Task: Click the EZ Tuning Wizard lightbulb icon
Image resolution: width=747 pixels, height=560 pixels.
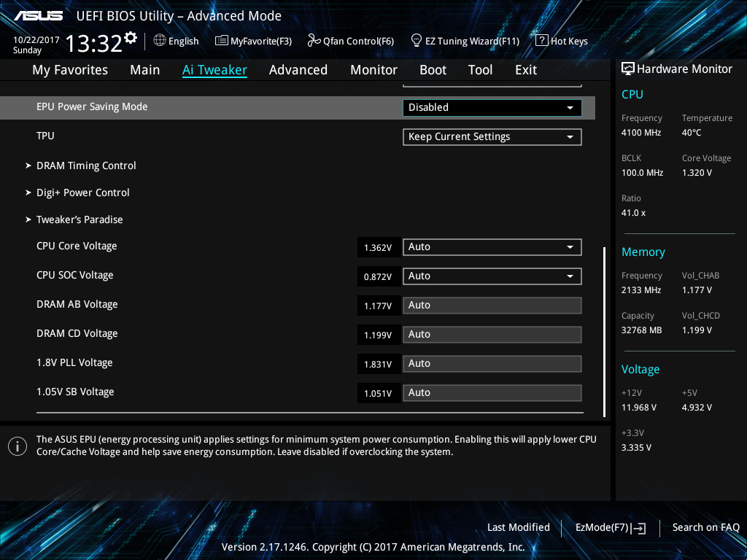Action: (x=417, y=40)
